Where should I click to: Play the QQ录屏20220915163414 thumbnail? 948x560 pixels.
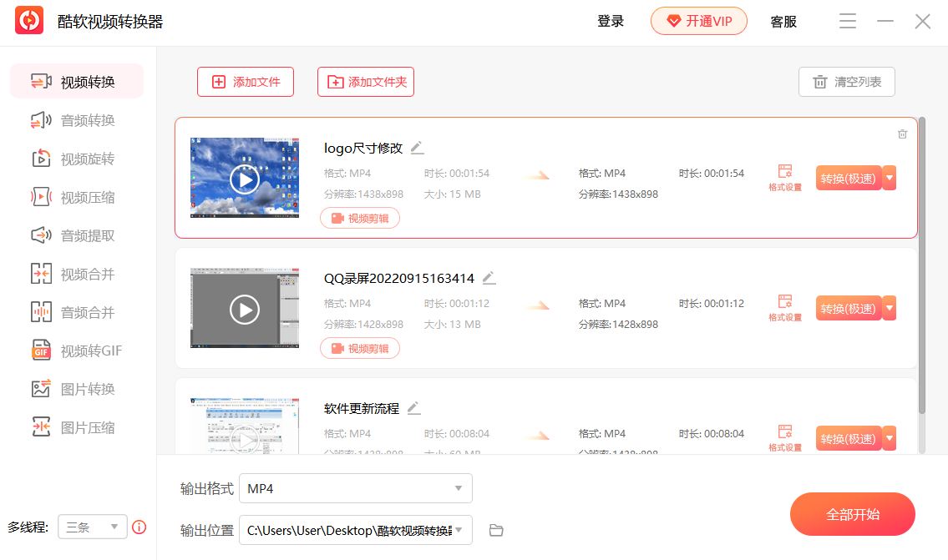coord(245,310)
